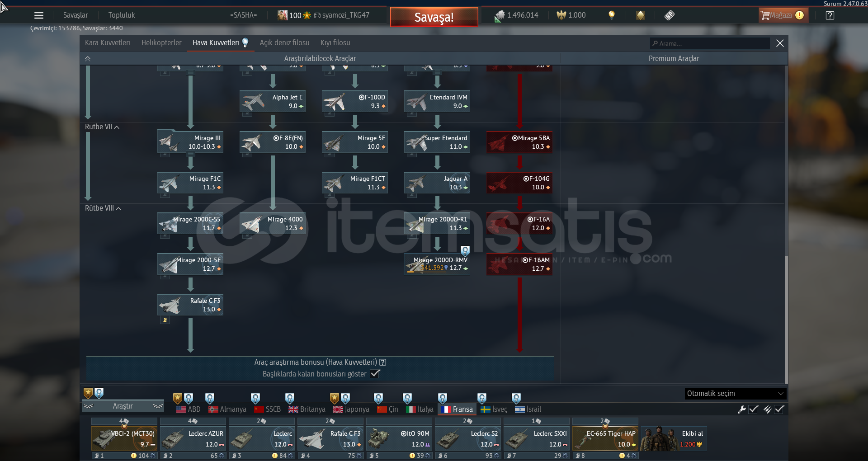Select the Mirage 4000 aircraft
This screenshot has height=461, width=868.
click(273, 224)
